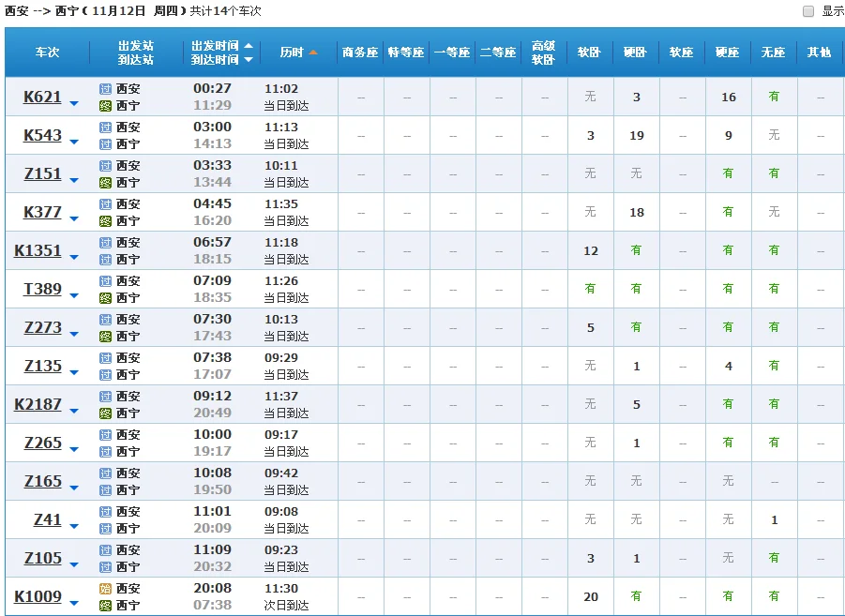Image resolution: width=845 pixels, height=616 pixels.
Task: Select the T389 train number link
Action: (42, 289)
